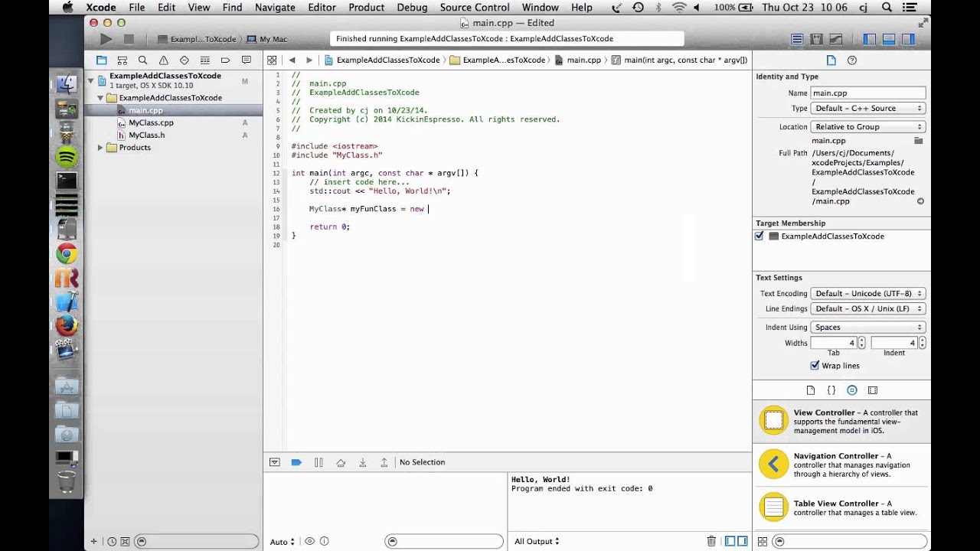Image resolution: width=980 pixels, height=551 pixels.
Task: Select the Version editor button
Action: click(x=835, y=39)
